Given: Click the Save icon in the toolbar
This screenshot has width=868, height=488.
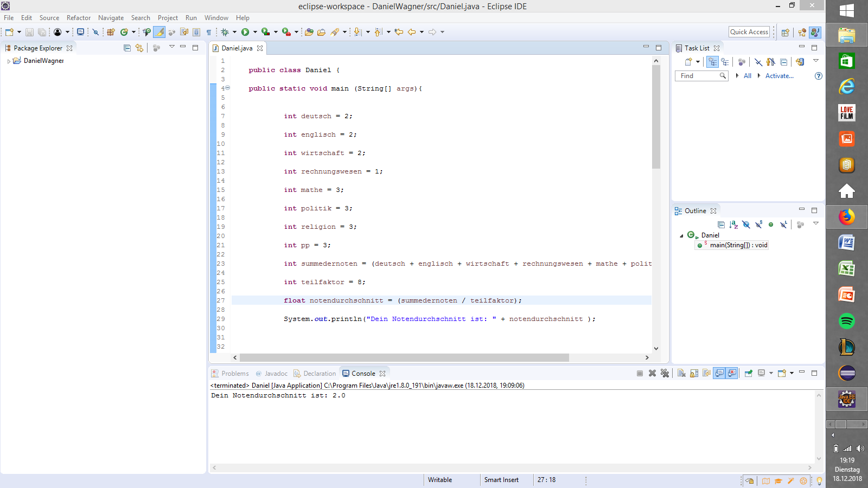Looking at the screenshot, I should (29, 32).
